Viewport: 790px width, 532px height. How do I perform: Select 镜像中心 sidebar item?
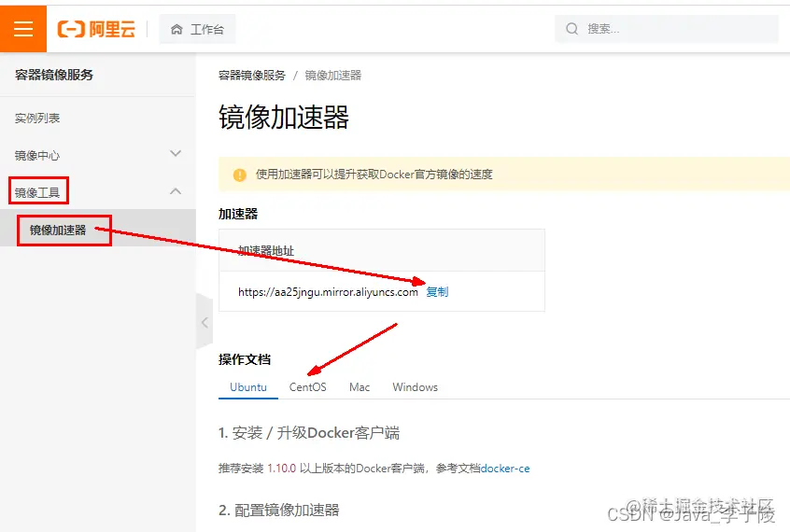point(37,155)
